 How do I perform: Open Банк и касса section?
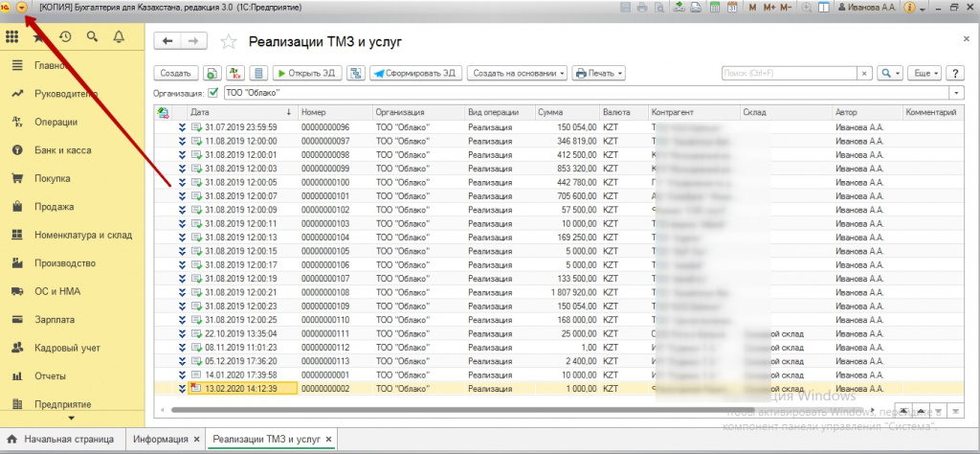(x=62, y=150)
